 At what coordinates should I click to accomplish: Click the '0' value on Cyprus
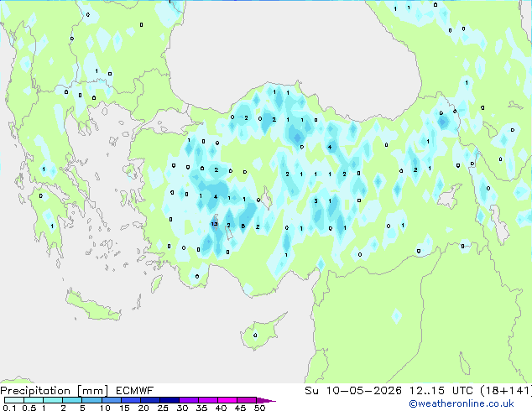[255, 336]
